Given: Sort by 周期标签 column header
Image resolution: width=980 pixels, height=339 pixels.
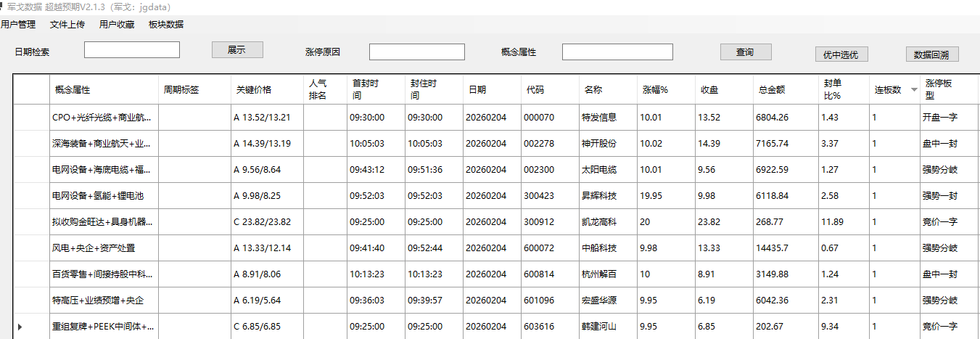Looking at the screenshot, I should pos(194,90).
